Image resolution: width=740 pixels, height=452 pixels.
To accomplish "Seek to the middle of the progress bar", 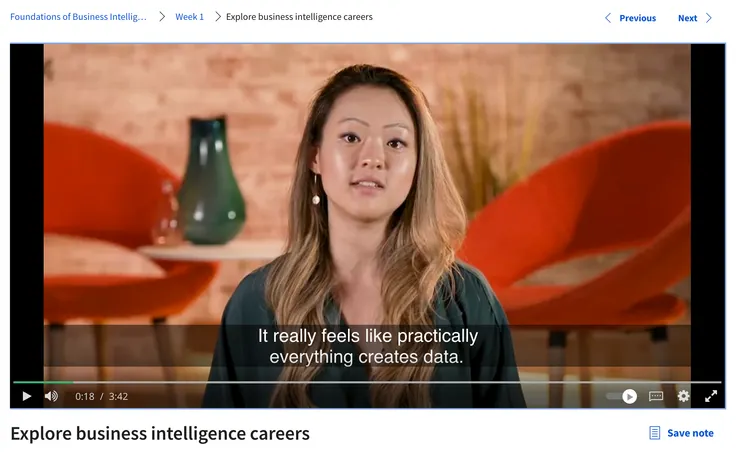I will 367,382.
